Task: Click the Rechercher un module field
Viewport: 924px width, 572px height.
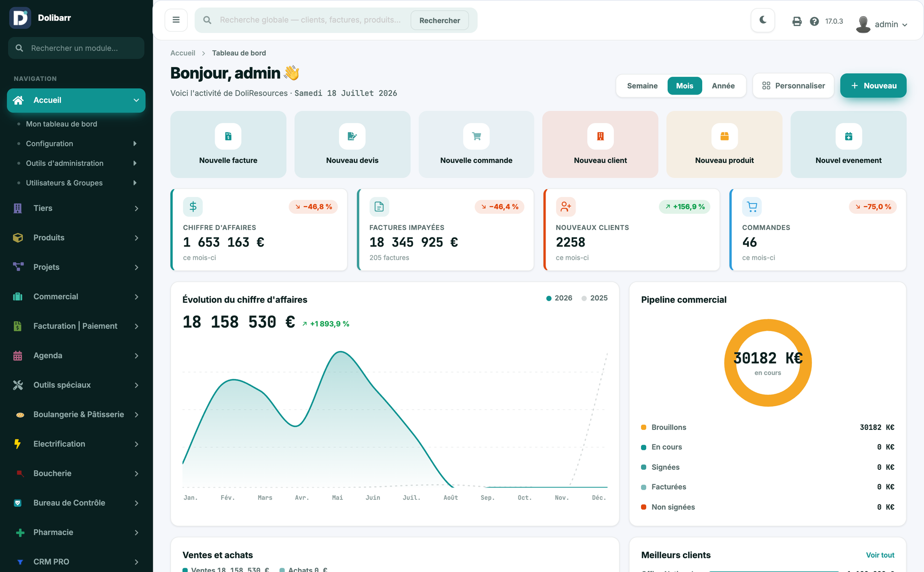Action: [x=76, y=48]
